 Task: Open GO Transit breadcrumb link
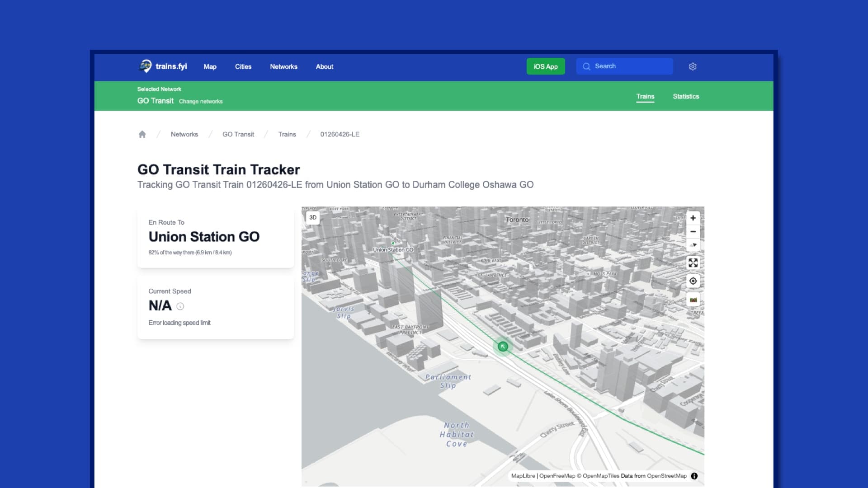point(238,134)
